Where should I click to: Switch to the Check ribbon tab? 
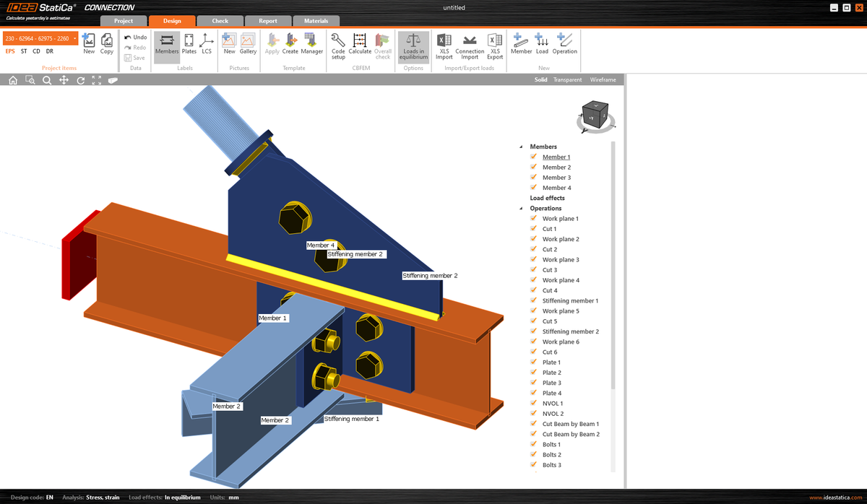(x=220, y=21)
